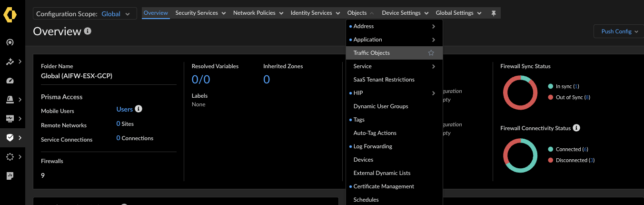Expand the Security Services menu
644x205 pixels.
click(200, 13)
